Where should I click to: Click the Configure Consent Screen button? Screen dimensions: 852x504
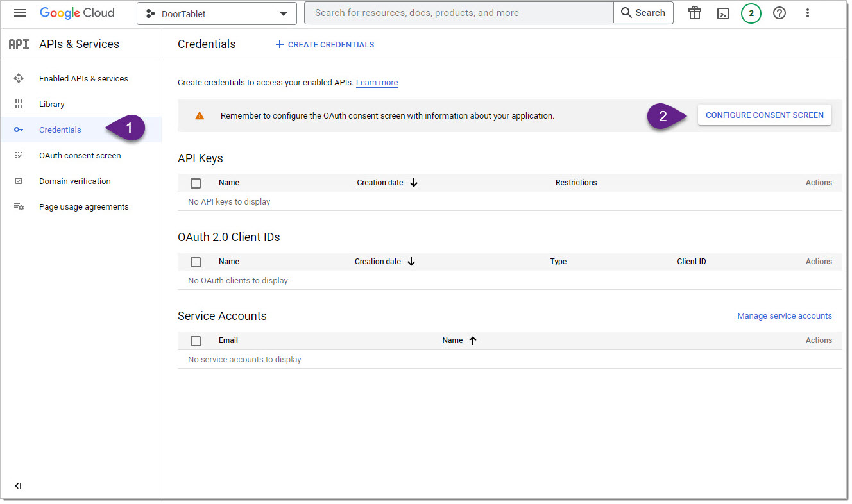(765, 115)
